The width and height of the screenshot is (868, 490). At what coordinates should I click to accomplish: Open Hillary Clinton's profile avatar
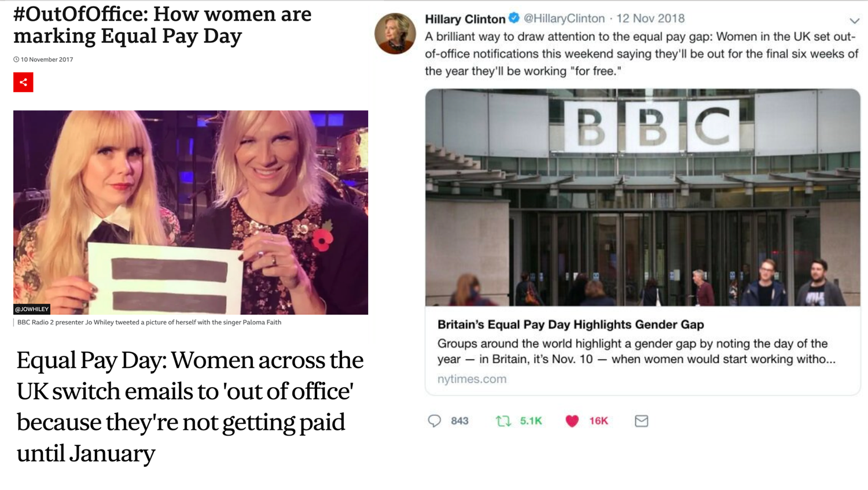point(395,34)
